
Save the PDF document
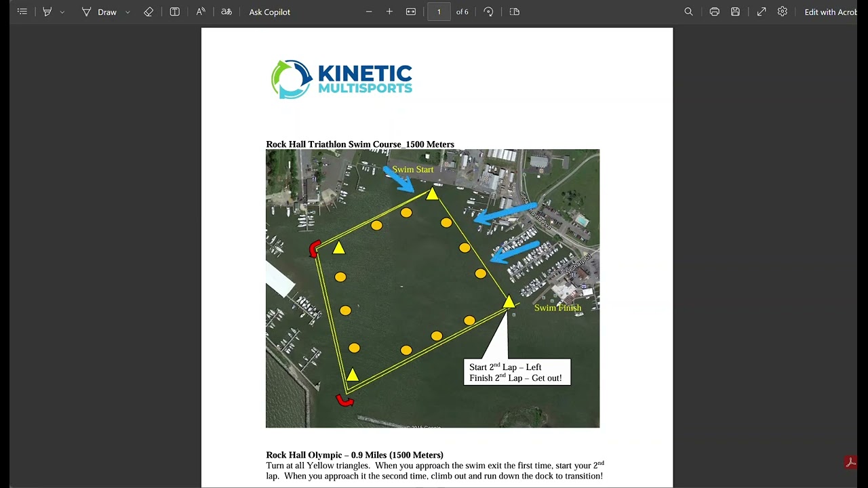(735, 12)
